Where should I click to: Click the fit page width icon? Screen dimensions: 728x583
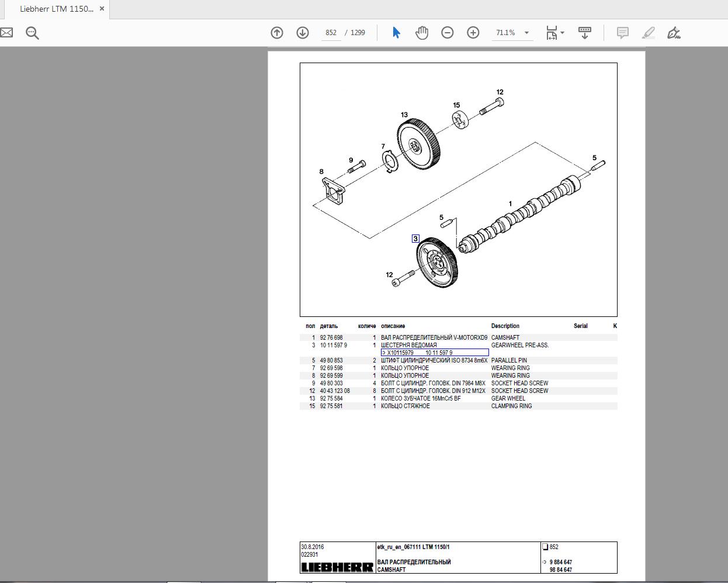552,33
